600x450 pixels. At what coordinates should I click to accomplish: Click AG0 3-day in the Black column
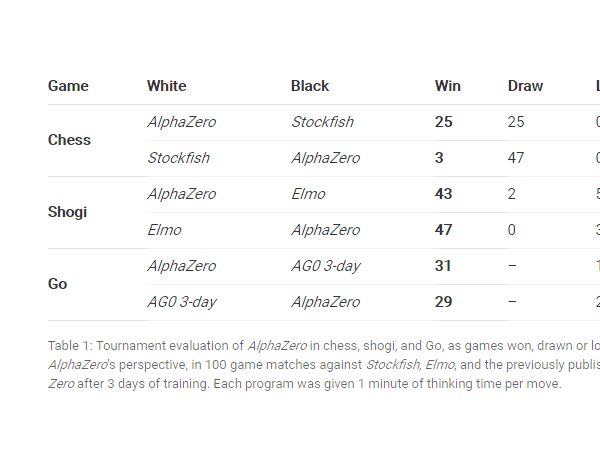coord(325,266)
